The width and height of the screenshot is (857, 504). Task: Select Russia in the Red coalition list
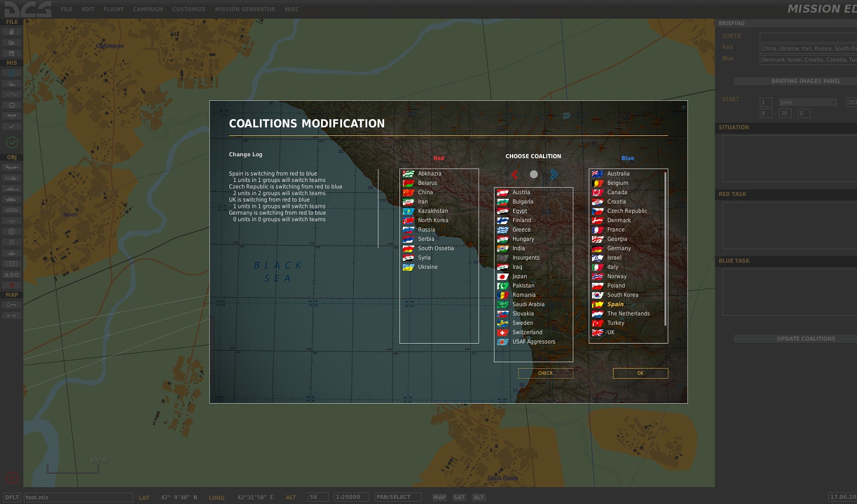(426, 230)
